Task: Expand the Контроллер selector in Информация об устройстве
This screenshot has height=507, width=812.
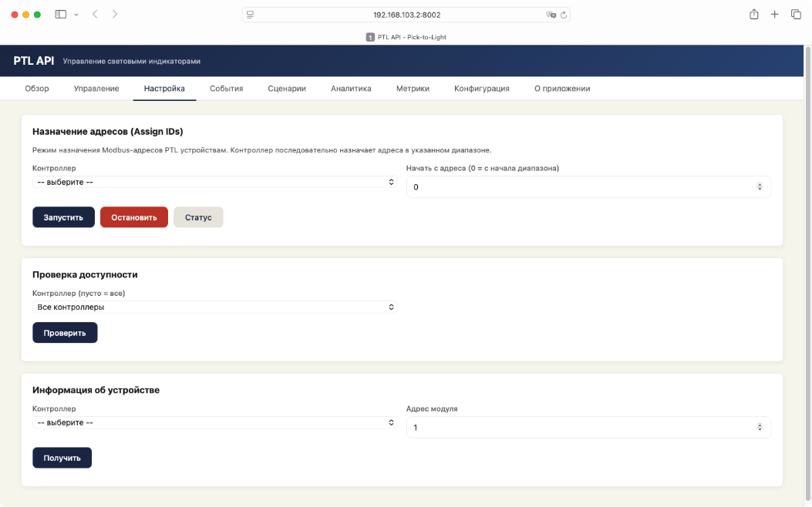Action: point(213,422)
